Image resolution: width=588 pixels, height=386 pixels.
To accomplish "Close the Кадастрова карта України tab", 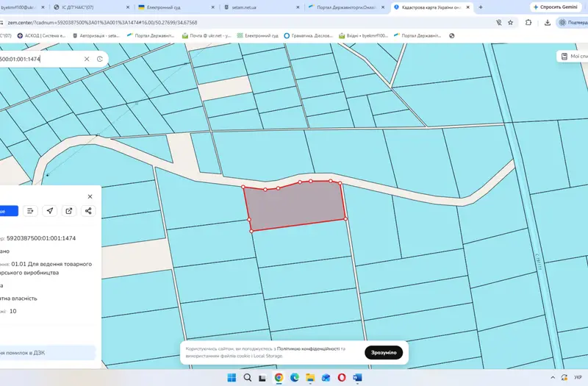I will 468,7.
